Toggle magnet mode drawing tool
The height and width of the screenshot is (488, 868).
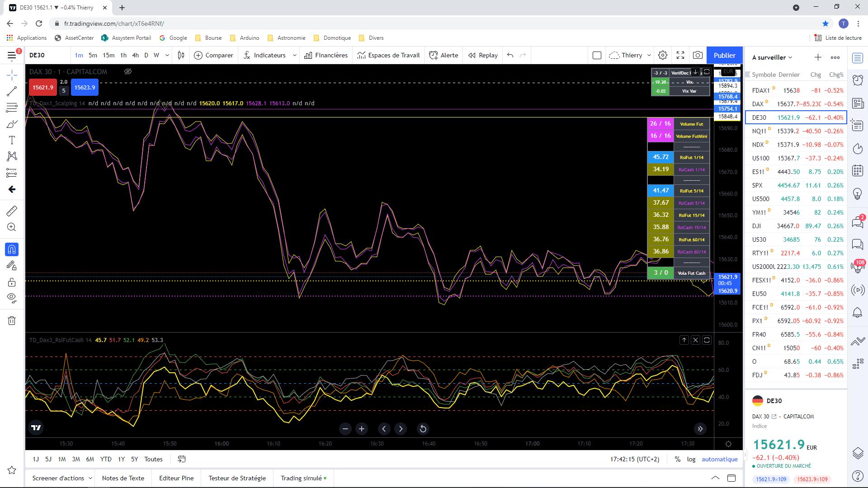point(12,249)
